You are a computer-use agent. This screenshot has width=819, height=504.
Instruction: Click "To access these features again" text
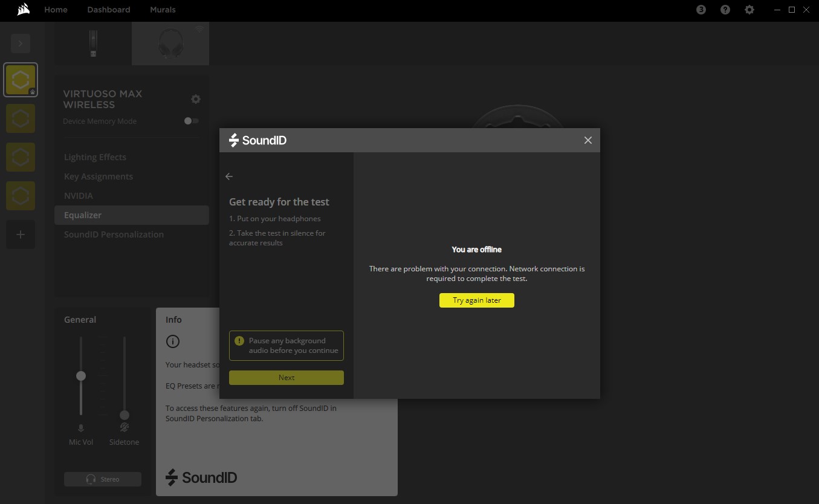(x=251, y=413)
